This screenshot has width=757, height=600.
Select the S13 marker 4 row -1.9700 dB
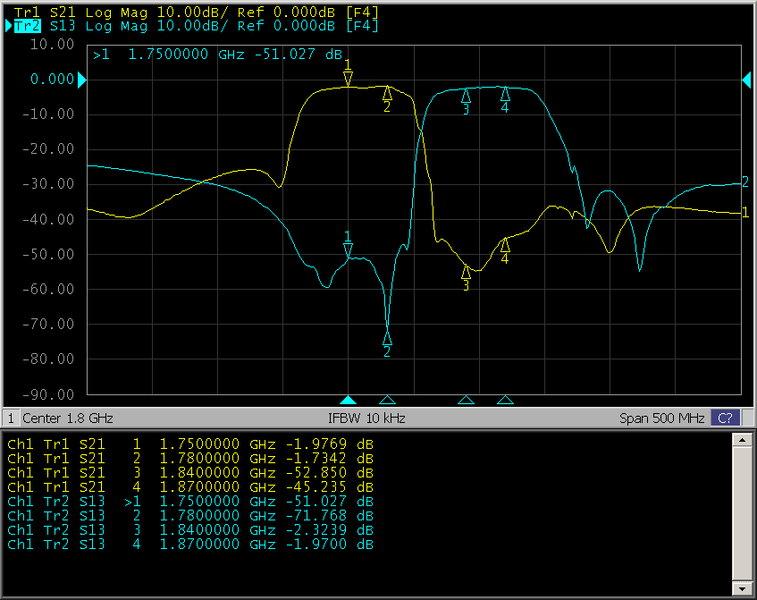click(191, 544)
